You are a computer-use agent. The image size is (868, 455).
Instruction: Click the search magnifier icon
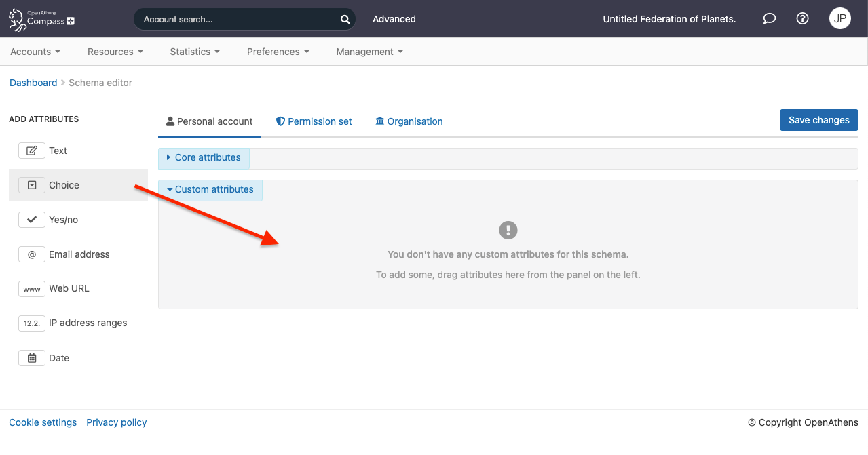[345, 19]
